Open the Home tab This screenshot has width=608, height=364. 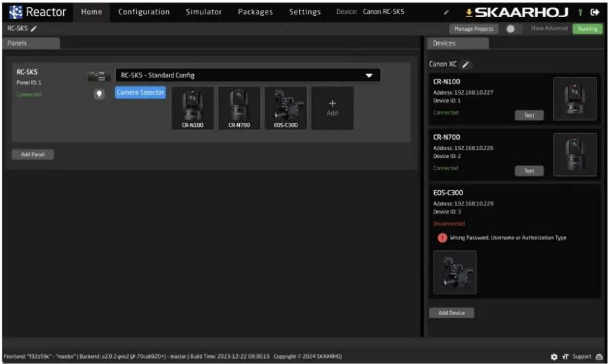click(x=91, y=12)
